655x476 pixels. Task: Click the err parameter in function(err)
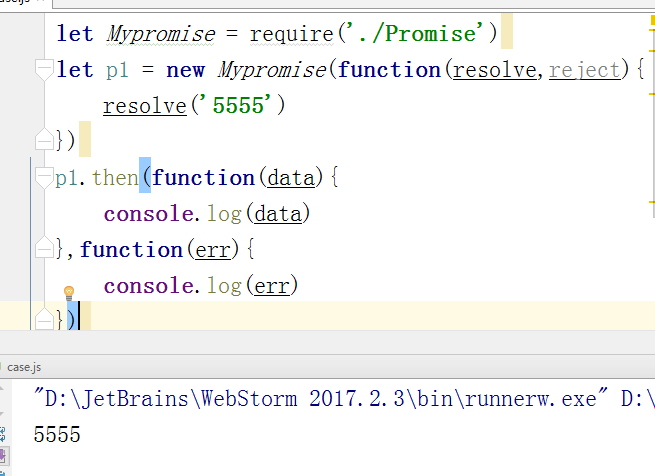click(209, 249)
